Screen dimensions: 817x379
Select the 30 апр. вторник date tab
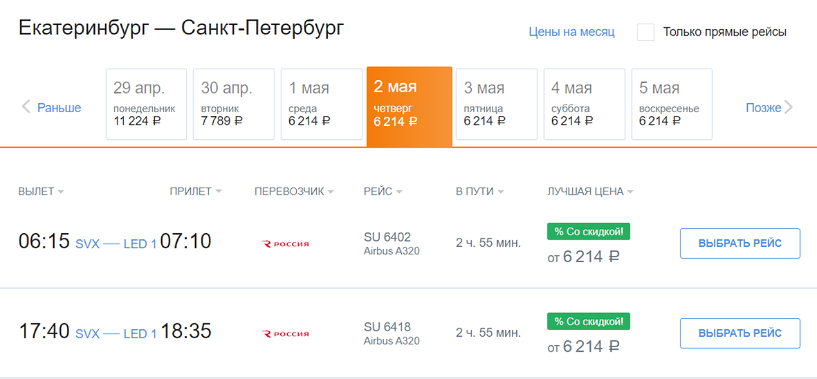234,104
